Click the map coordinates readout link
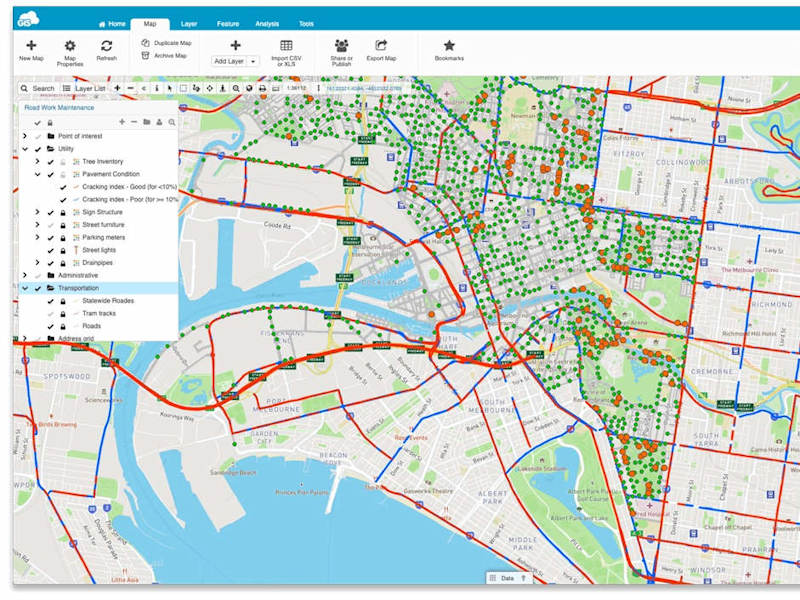The image size is (800, 600). [364, 88]
